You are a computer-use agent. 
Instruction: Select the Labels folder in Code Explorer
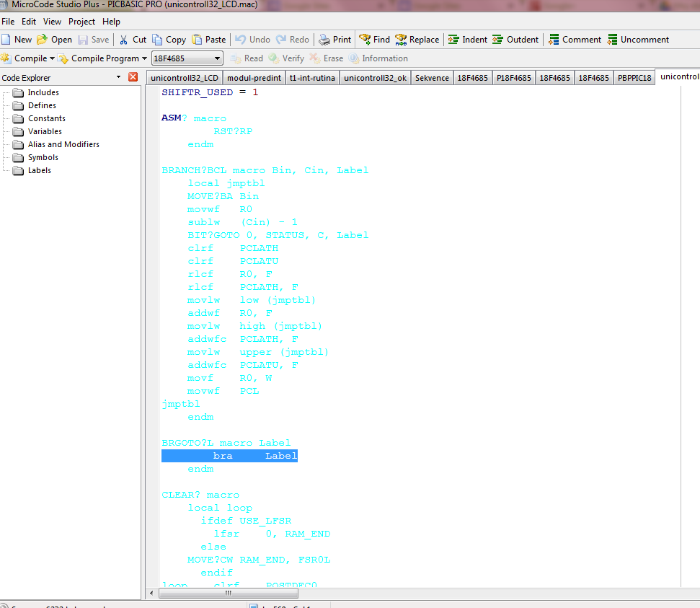point(39,170)
